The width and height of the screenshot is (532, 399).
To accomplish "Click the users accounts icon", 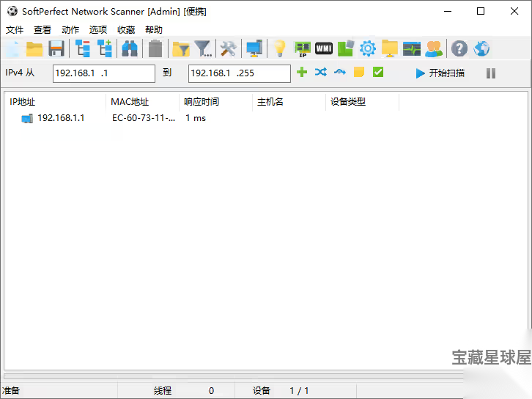I will coord(434,48).
